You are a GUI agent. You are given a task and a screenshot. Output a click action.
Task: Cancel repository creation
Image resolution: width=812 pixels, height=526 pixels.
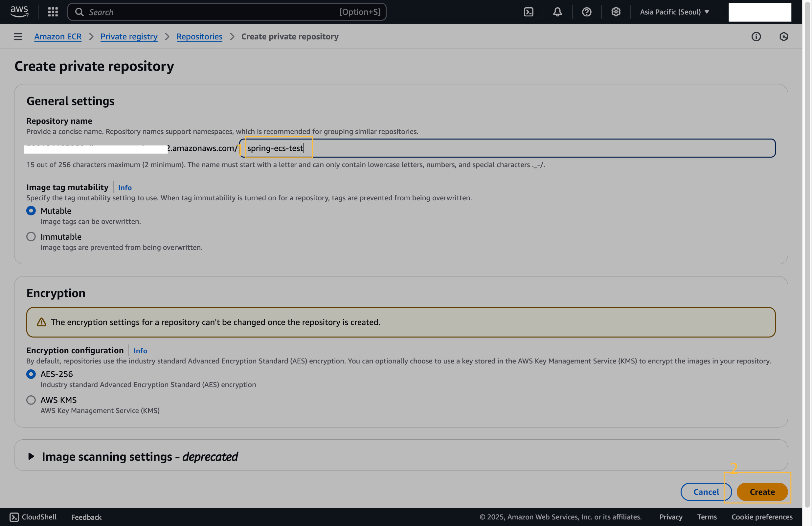pyautogui.click(x=706, y=492)
